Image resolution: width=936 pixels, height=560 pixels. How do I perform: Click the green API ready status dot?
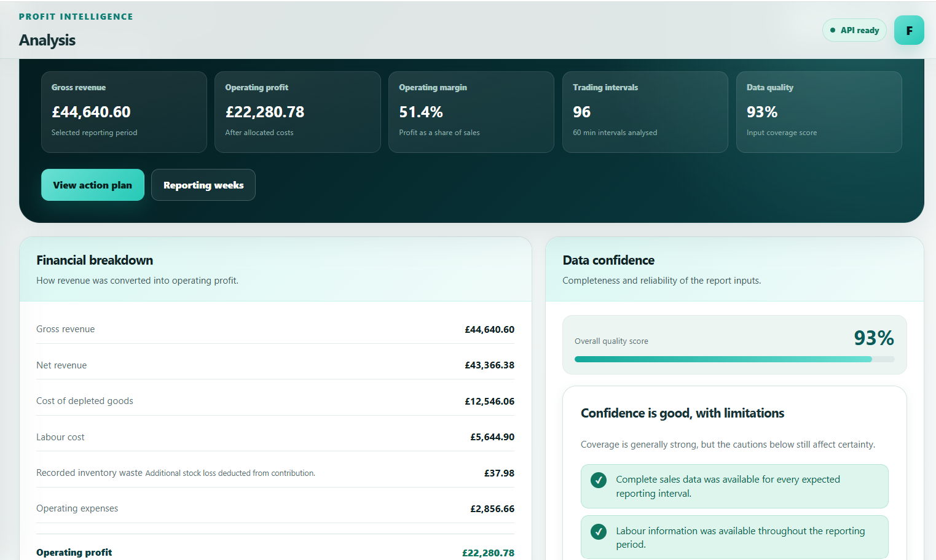point(833,30)
